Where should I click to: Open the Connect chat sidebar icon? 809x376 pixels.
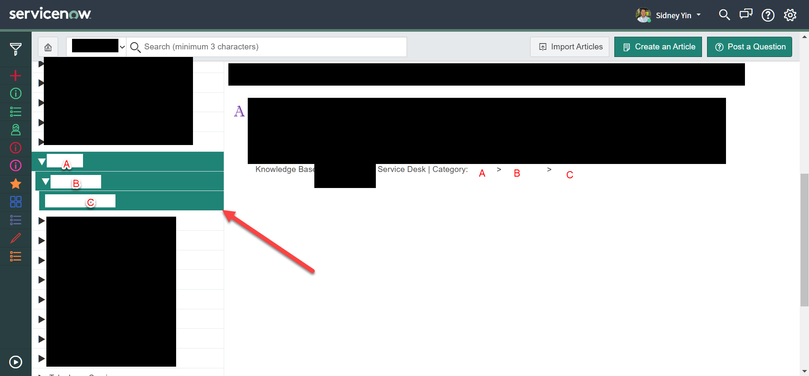(x=746, y=15)
